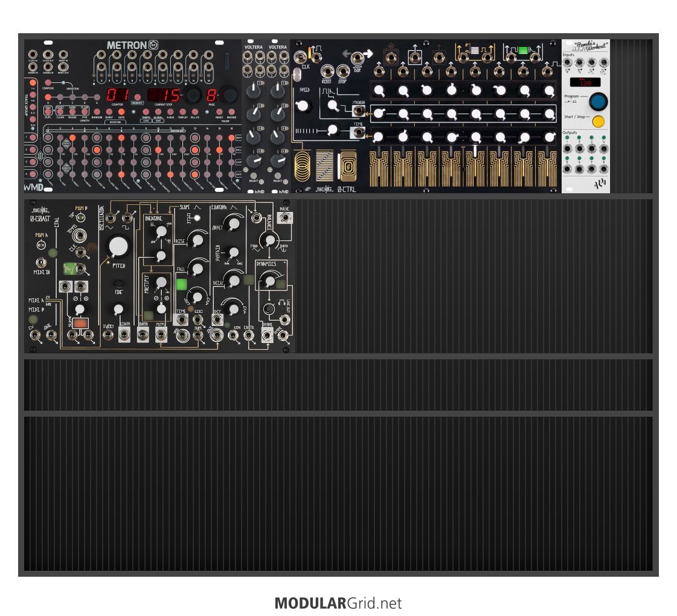Toggle lit step 7 on METRON track 1

[x=121, y=138]
